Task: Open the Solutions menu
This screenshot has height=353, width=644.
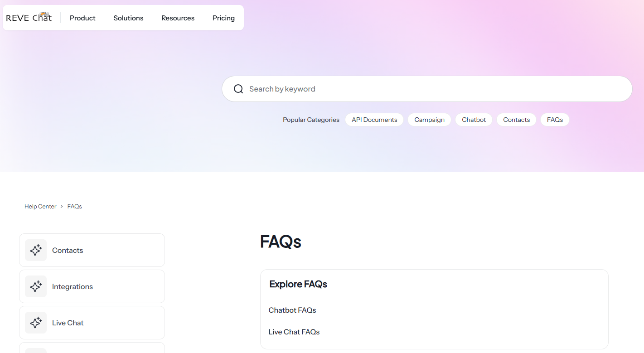Action: (x=128, y=18)
